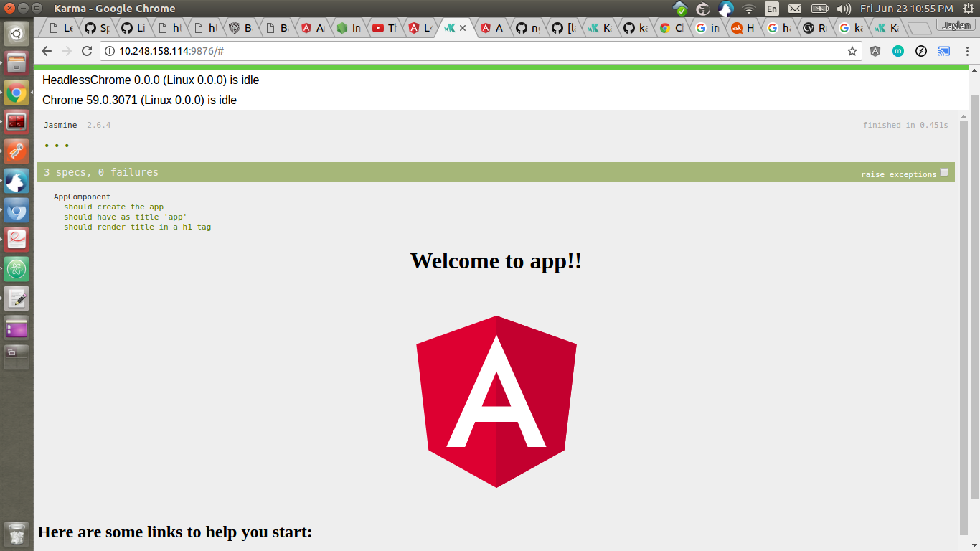980x551 pixels.
Task: Launch the Atom editor from the launcher
Action: (x=17, y=270)
